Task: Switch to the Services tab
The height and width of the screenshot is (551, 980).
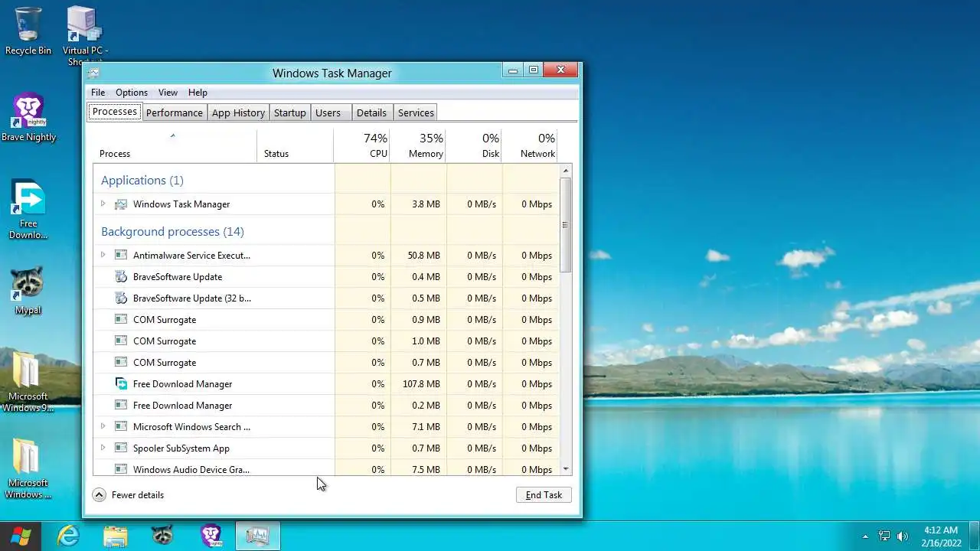Action: click(416, 112)
